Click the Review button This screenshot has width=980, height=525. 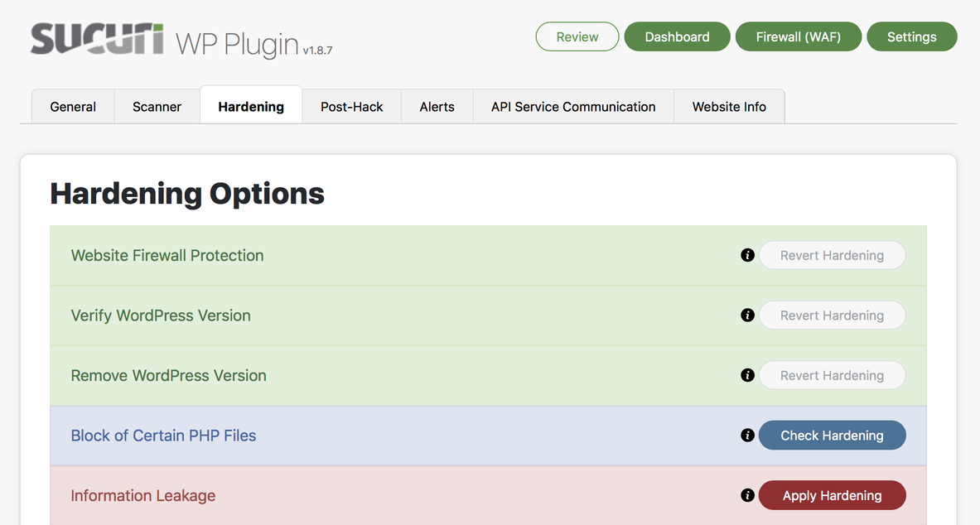[577, 36]
